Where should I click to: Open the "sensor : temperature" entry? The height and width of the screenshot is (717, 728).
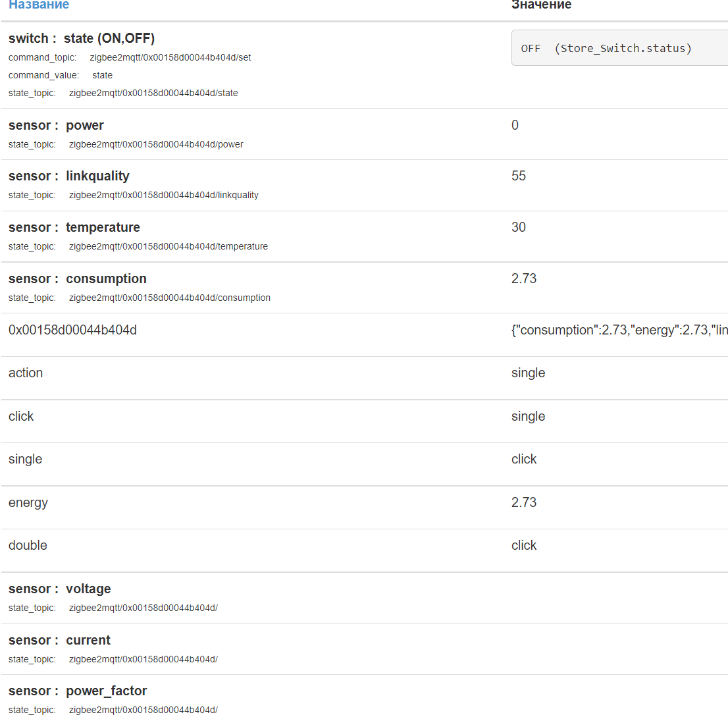74,227
